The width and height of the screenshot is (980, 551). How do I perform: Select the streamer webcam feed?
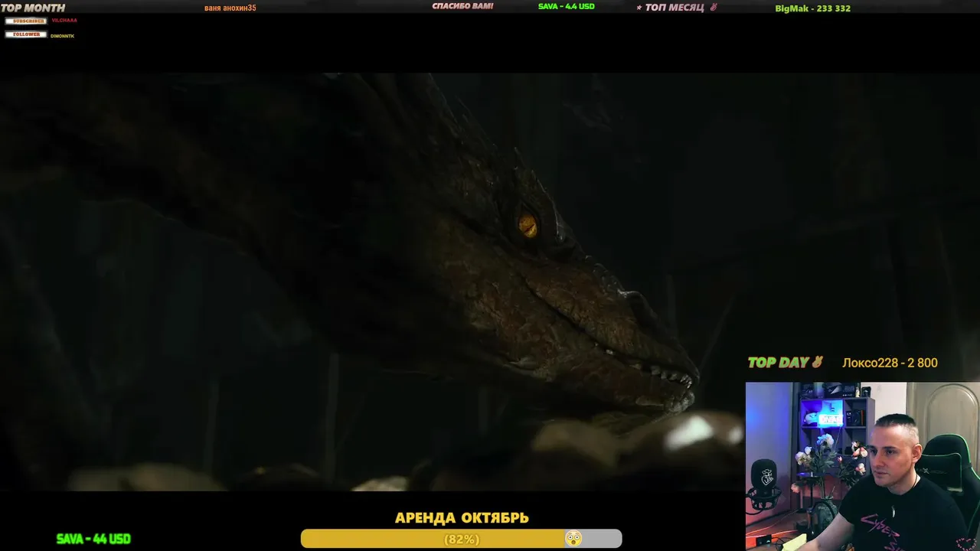click(863, 466)
